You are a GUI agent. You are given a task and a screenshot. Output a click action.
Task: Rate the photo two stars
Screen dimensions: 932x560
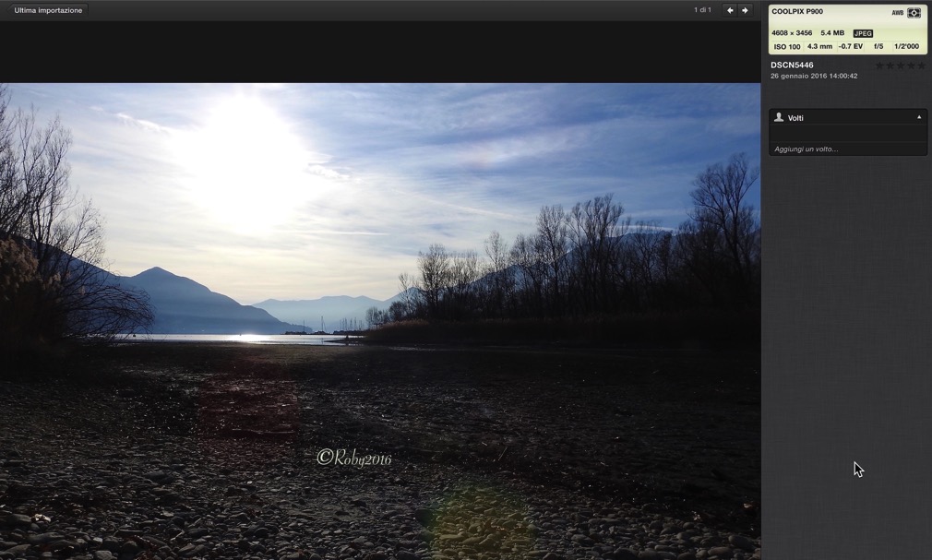coord(890,66)
